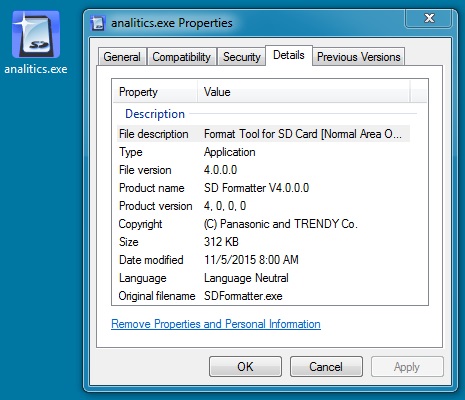Select the Language property row
Viewport: 465px width, 400px height.
click(x=263, y=278)
